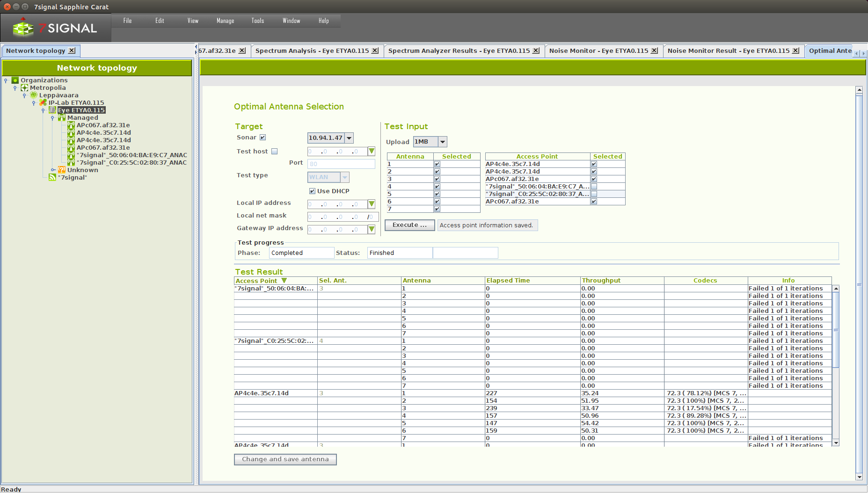Click Change and save antenna button
Screen dimensions: 868x493
285,459
